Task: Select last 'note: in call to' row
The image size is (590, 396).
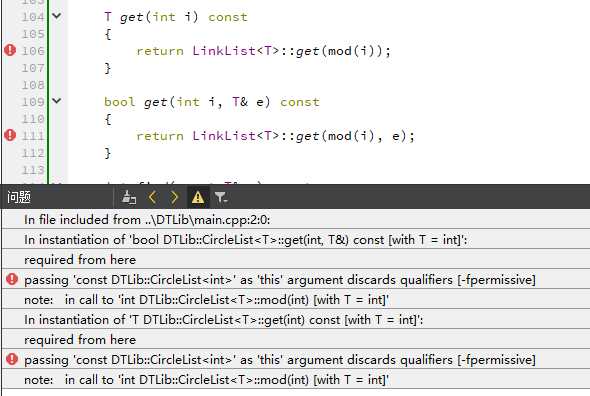Action: [x=296, y=379]
